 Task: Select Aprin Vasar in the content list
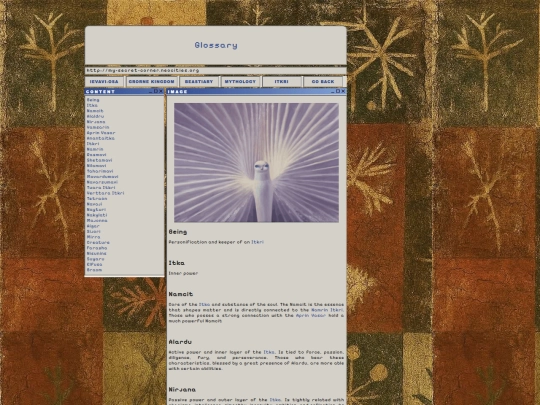pyautogui.click(x=101, y=133)
